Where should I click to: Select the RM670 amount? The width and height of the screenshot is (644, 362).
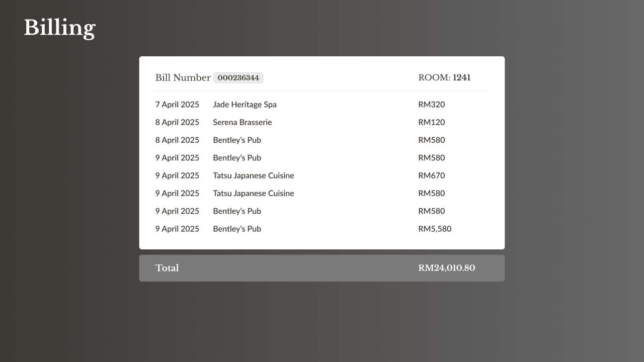[431, 175]
